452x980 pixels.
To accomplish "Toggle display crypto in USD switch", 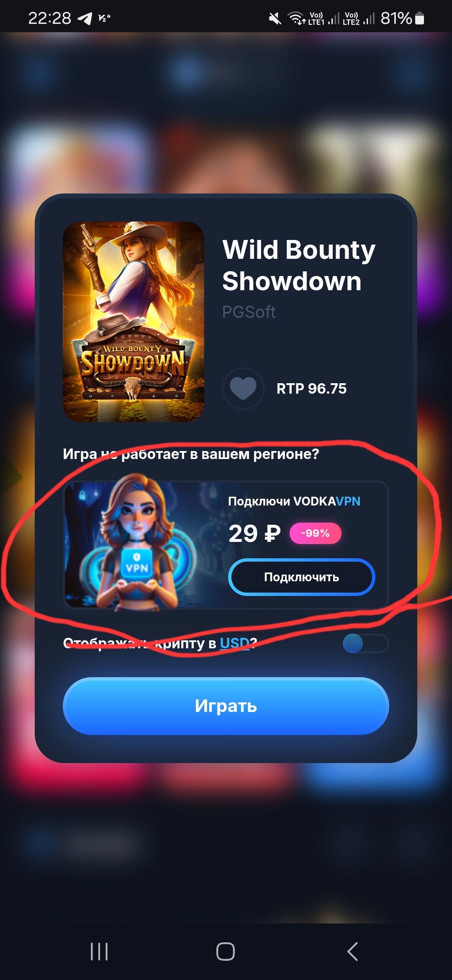I will pos(365,643).
